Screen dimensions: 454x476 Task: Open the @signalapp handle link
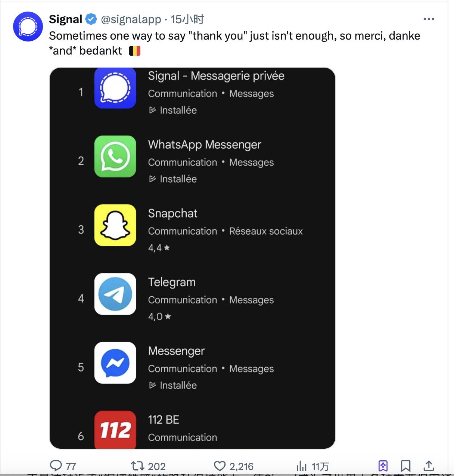pos(131,19)
